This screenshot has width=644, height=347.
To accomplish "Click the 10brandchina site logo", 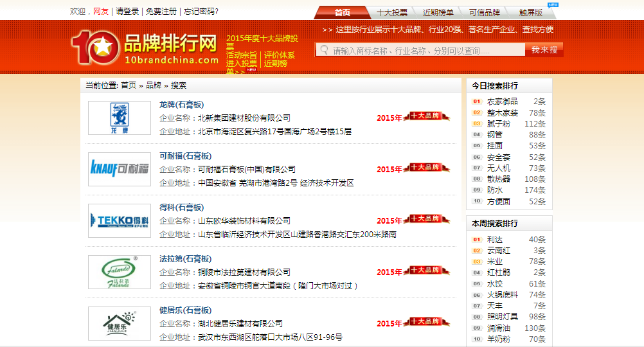I will (x=145, y=48).
